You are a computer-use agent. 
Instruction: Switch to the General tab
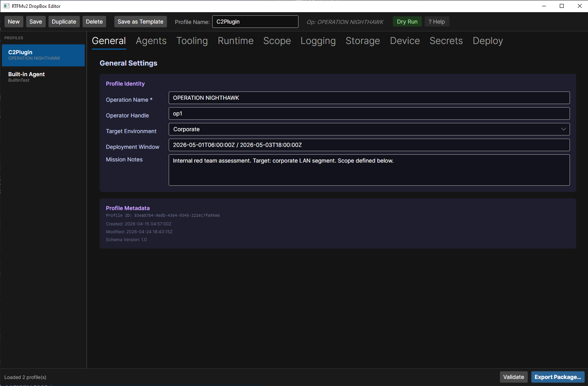[109, 41]
